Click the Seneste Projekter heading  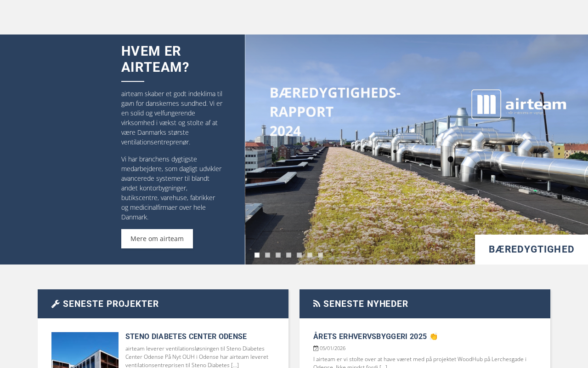click(x=111, y=304)
